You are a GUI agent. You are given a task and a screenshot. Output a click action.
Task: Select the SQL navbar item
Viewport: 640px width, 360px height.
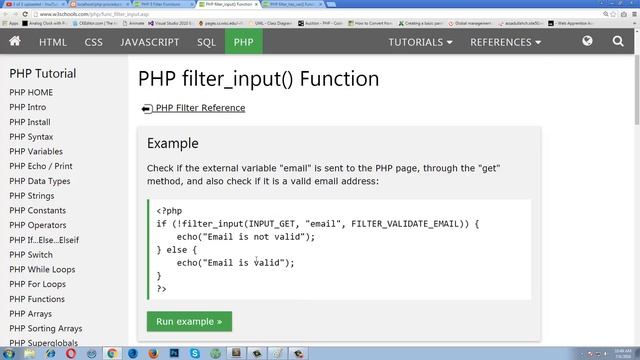point(206,42)
